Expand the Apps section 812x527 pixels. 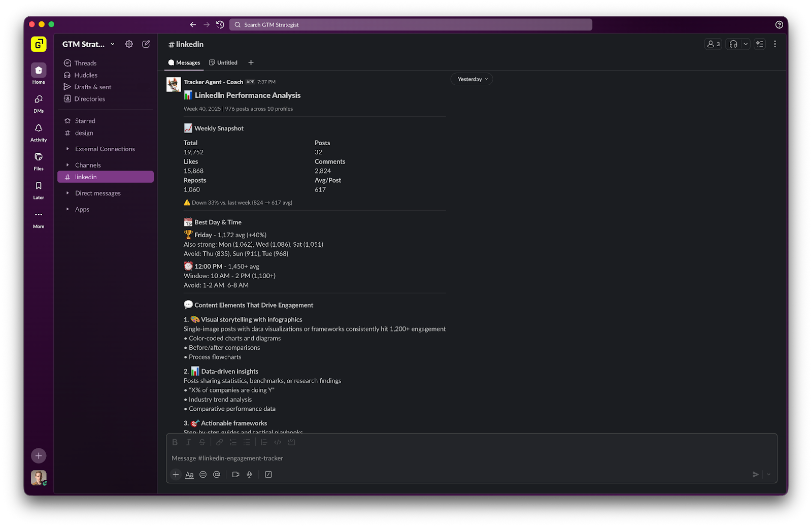click(82, 209)
